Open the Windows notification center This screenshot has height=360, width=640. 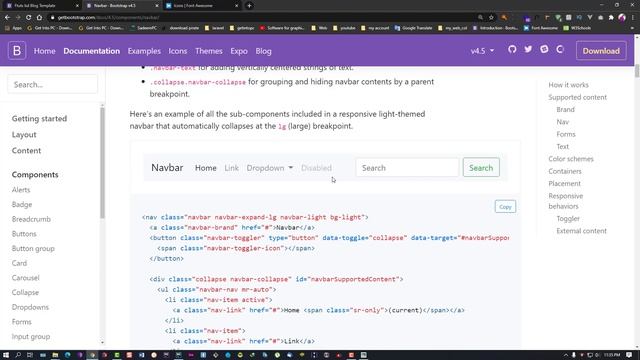pyautogui.click(x=629, y=355)
